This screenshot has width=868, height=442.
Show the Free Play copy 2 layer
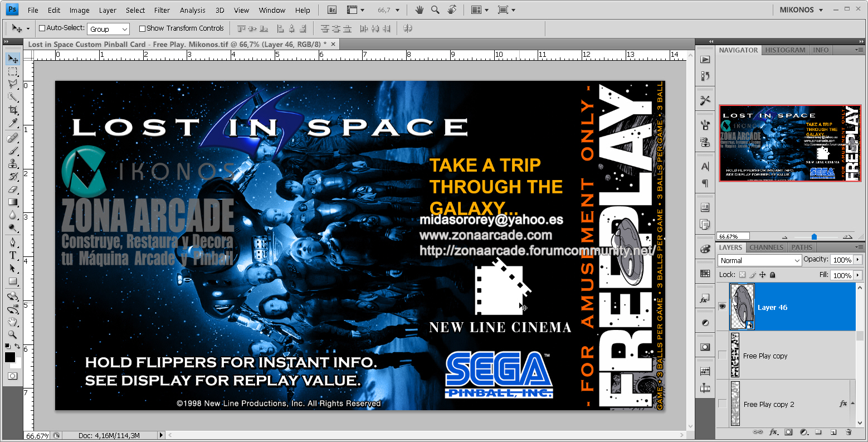(723, 404)
